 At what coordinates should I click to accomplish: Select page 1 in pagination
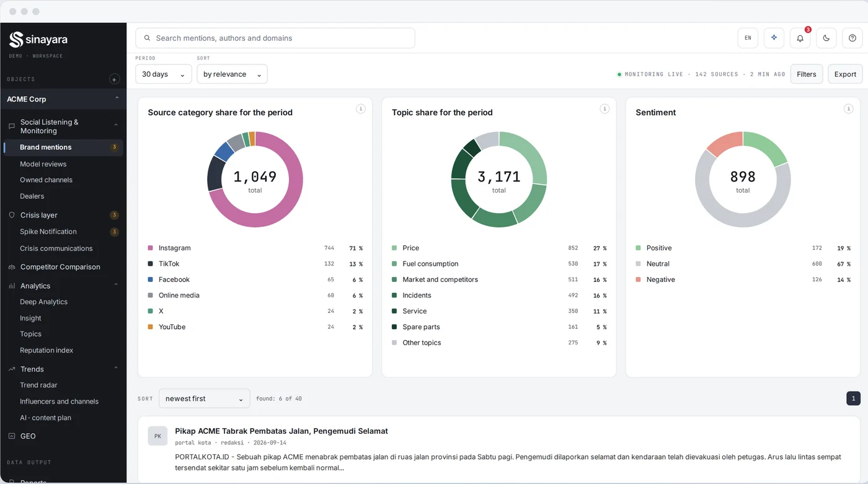pos(854,398)
